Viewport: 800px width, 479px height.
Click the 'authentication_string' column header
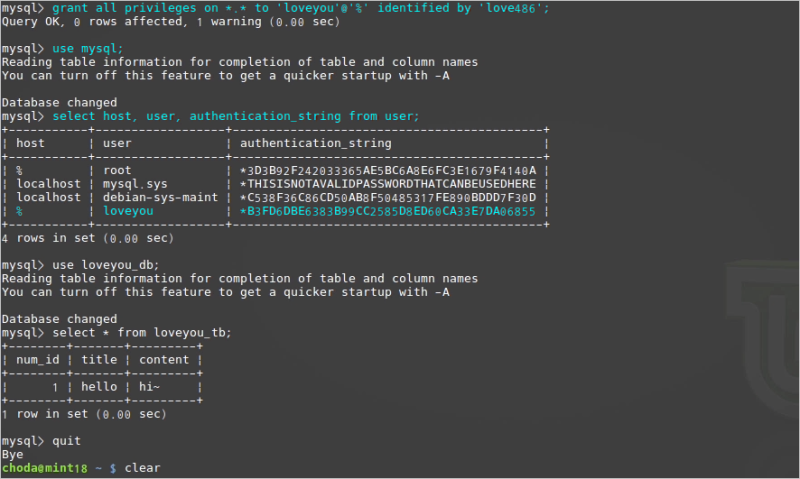316,143
